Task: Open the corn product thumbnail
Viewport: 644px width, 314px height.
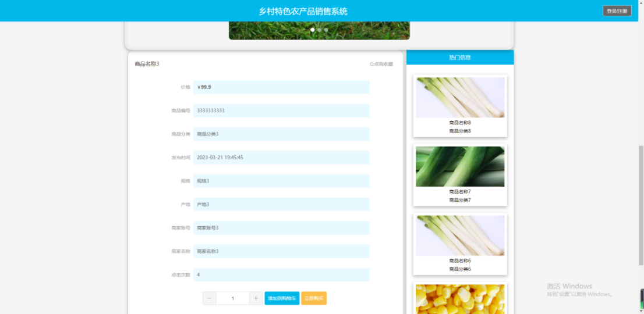Action: point(460,299)
